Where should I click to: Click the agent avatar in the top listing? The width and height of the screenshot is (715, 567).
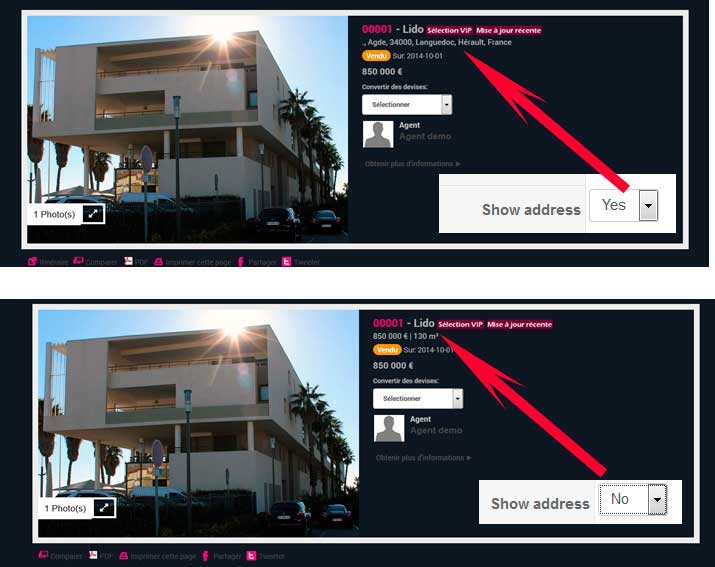tap(378, 134)
